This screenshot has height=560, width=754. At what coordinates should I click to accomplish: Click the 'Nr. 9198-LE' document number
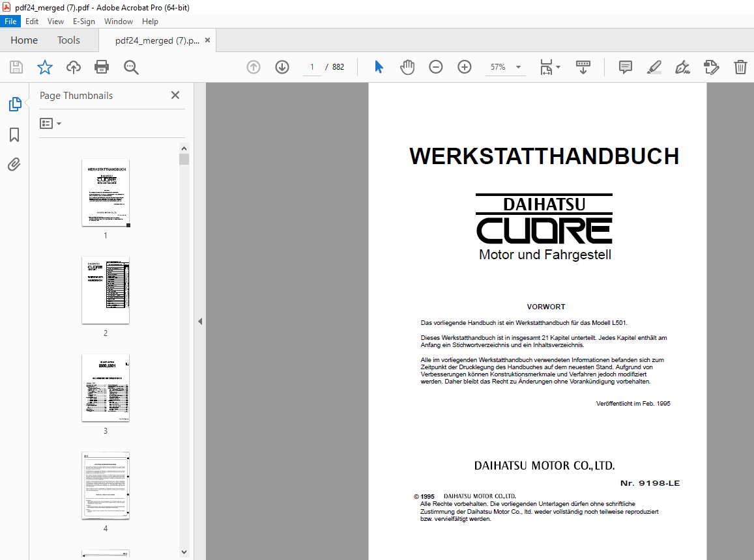[650, 483]
